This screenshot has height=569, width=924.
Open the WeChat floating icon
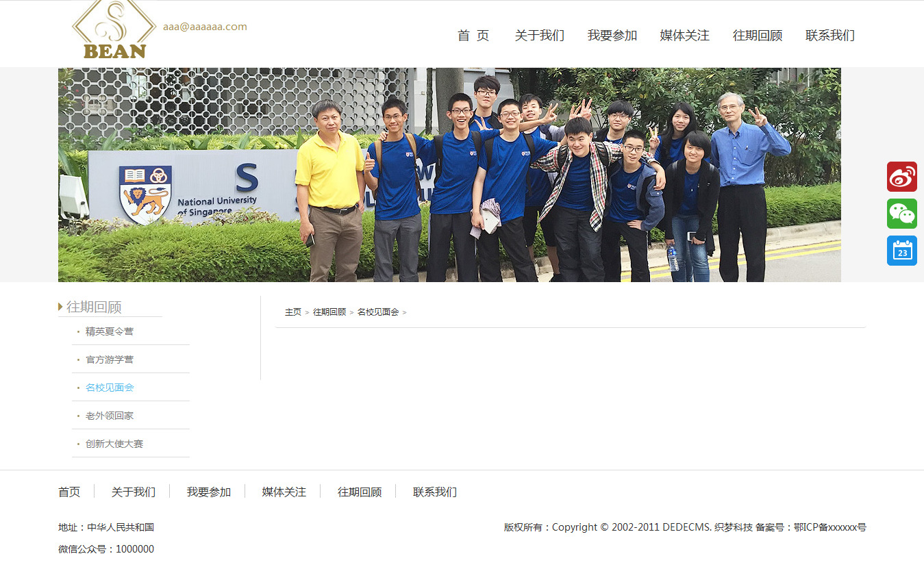(901, 214)
